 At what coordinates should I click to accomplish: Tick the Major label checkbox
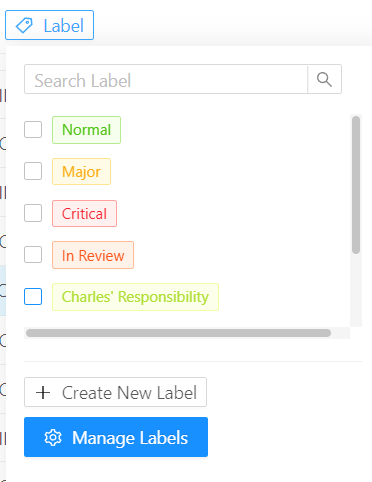pos(33,171)
